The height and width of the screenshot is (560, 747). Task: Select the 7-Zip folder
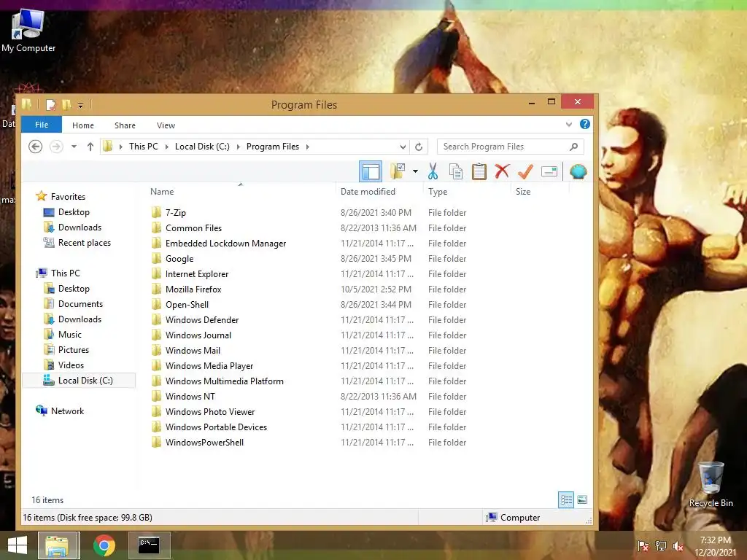click(175, 213)
